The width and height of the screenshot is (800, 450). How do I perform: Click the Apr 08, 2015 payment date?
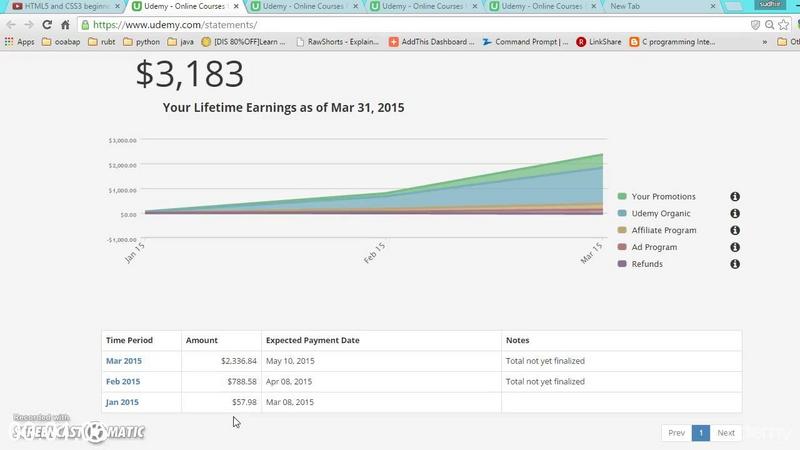(x=289, y=381)
